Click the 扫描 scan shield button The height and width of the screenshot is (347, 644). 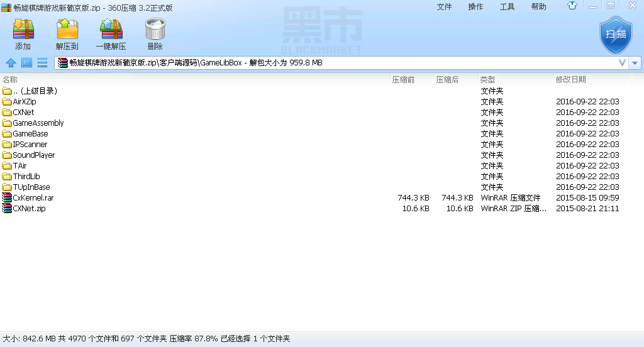615,35
